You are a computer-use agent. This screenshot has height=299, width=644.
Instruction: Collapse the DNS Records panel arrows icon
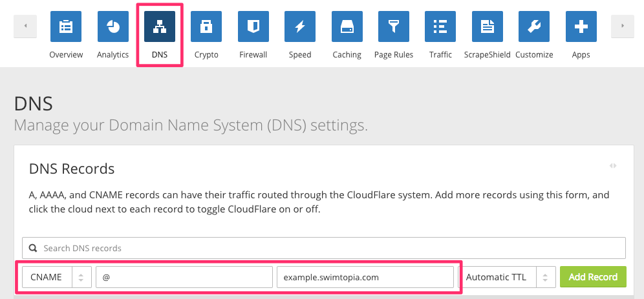(613, 166)
